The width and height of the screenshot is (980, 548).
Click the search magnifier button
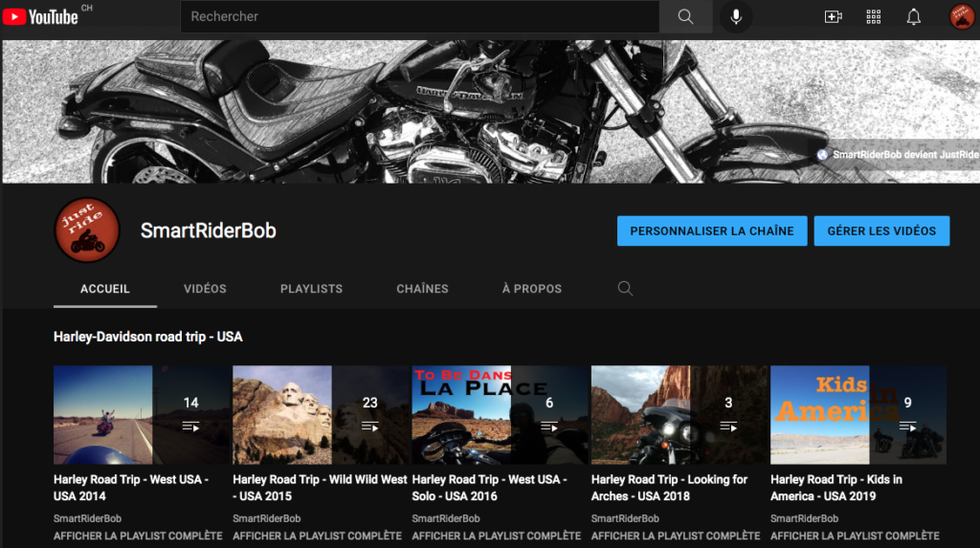[685, 17]
